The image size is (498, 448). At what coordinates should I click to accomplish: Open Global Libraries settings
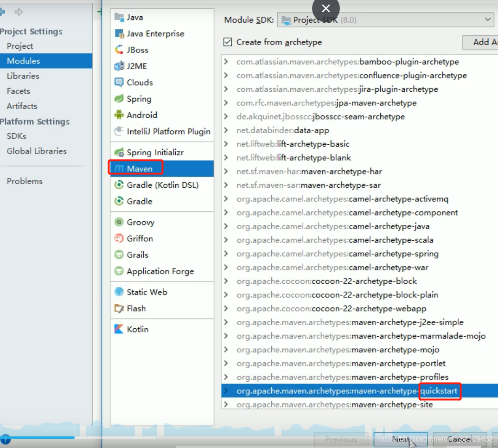point(37,151)
